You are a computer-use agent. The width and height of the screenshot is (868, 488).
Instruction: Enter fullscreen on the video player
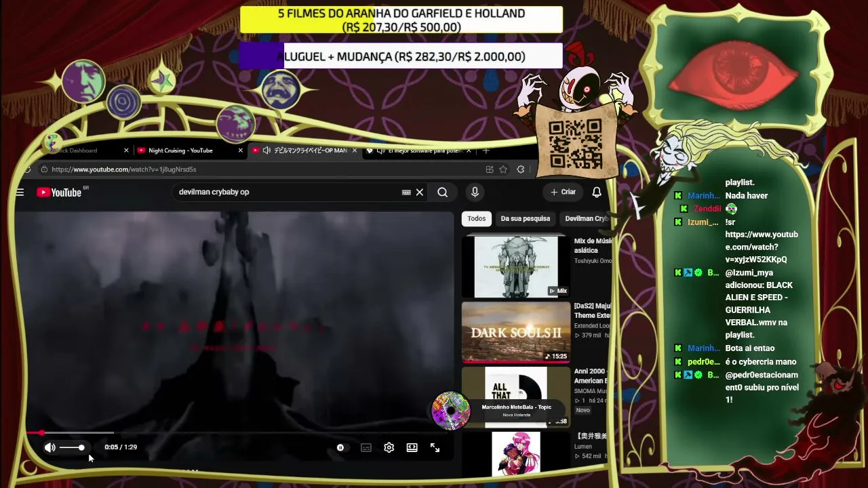435,447
